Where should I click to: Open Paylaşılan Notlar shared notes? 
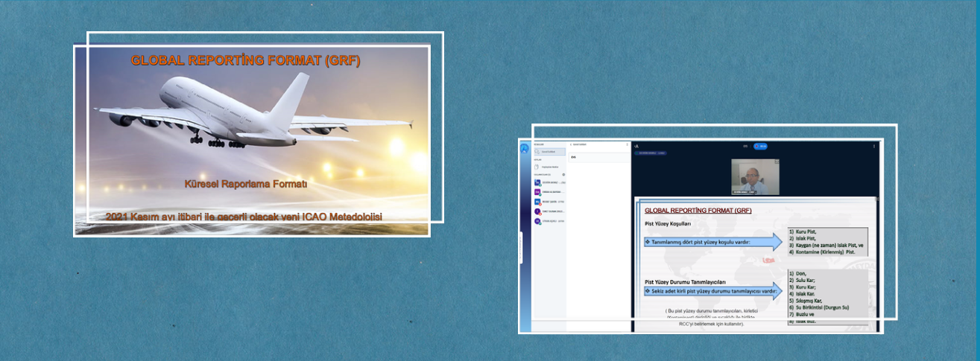(x=550, y=167)
